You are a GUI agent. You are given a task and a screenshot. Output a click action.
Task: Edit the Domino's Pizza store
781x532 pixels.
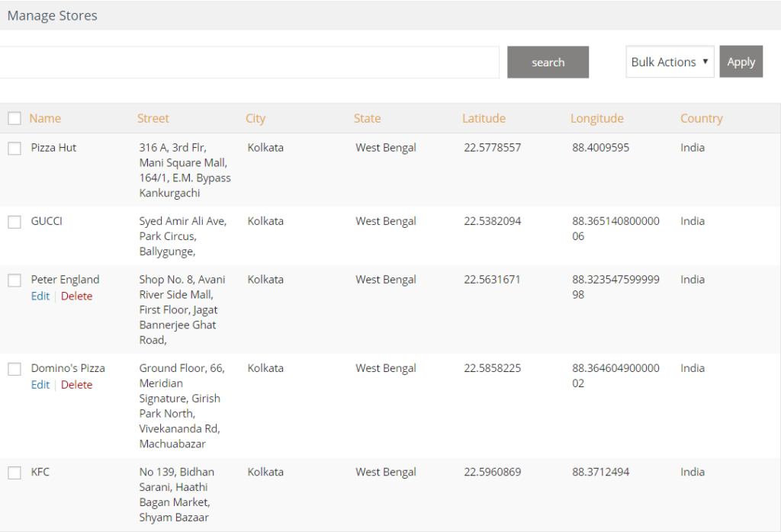point(40,385)
